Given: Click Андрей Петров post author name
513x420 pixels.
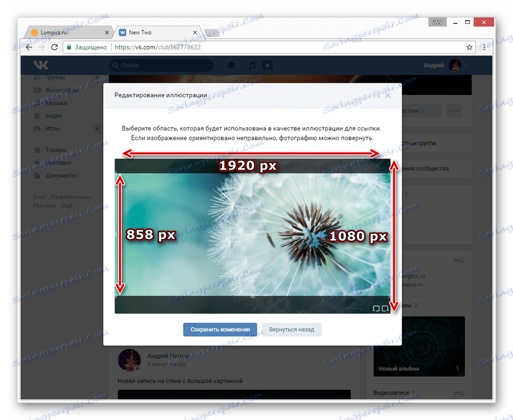Looking at the screenshot, I should tap(169, 356).
